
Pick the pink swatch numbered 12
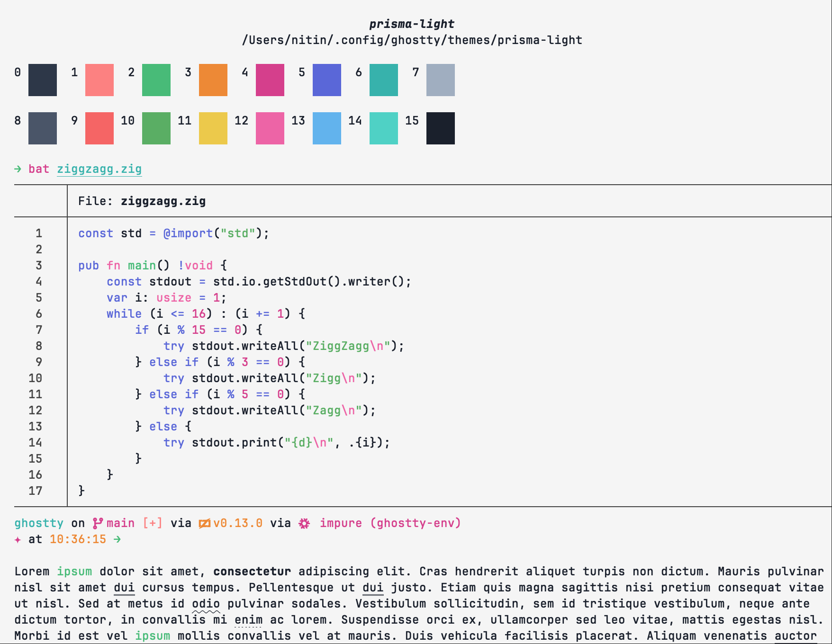pyautogui.click(x=270, y=128)
